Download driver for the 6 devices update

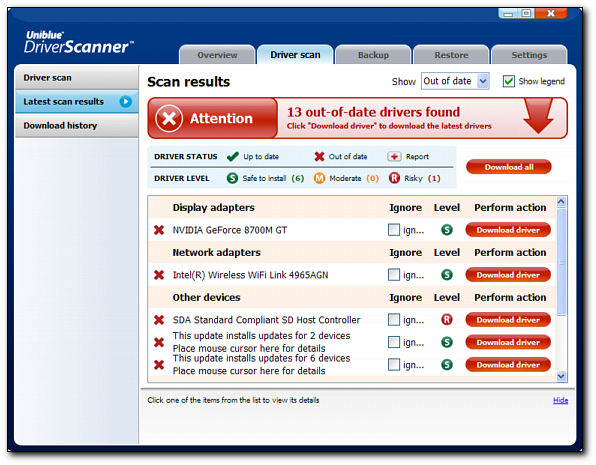pyautogui.click(x=508, y=365)
